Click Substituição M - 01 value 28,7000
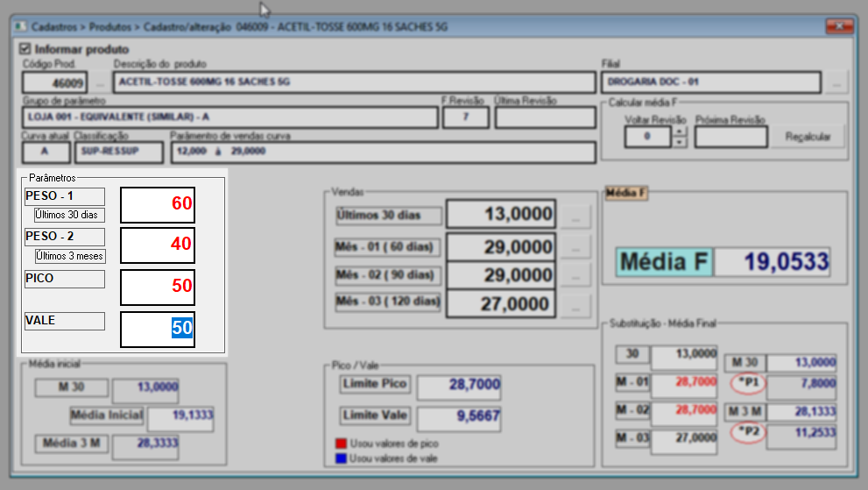Screen dimensions: 868x490 click(684, 387)
